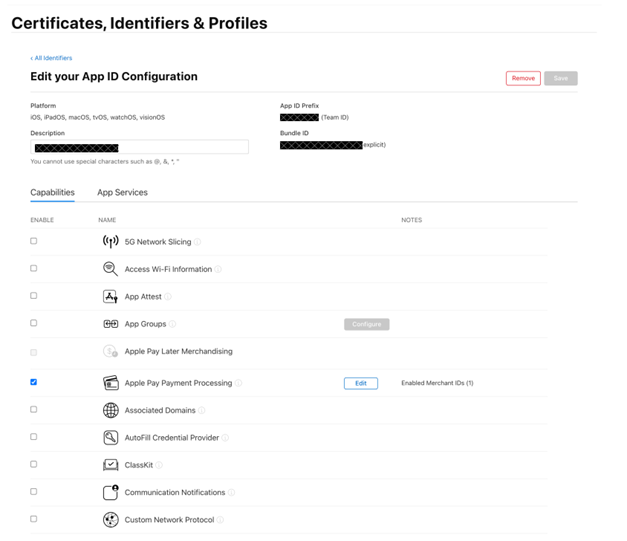
Task: Click the ClassKit icon
Action: [111, 465]
